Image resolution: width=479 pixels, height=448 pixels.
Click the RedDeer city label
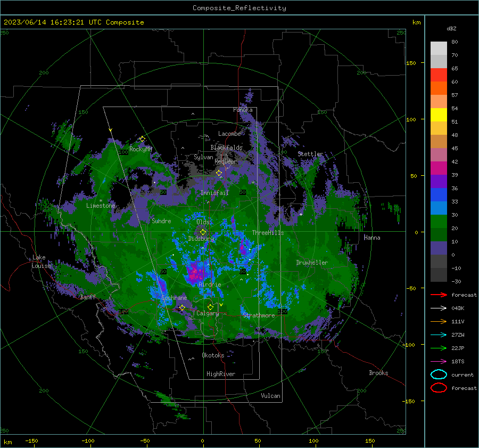click(x=226, y=161)
